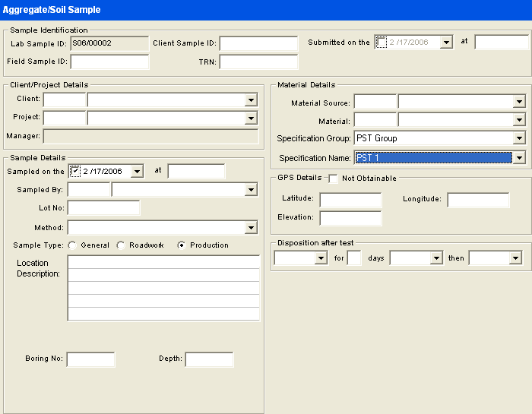Click the Client Sample ID field
The image size is (532, 414).
point(258,43)
